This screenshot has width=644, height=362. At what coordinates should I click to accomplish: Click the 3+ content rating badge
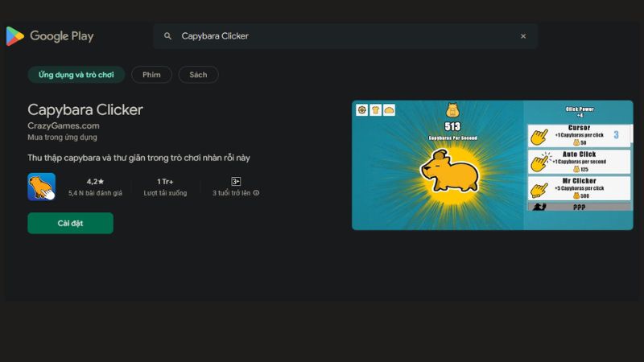pyautogui.click(x=236, y=182)
